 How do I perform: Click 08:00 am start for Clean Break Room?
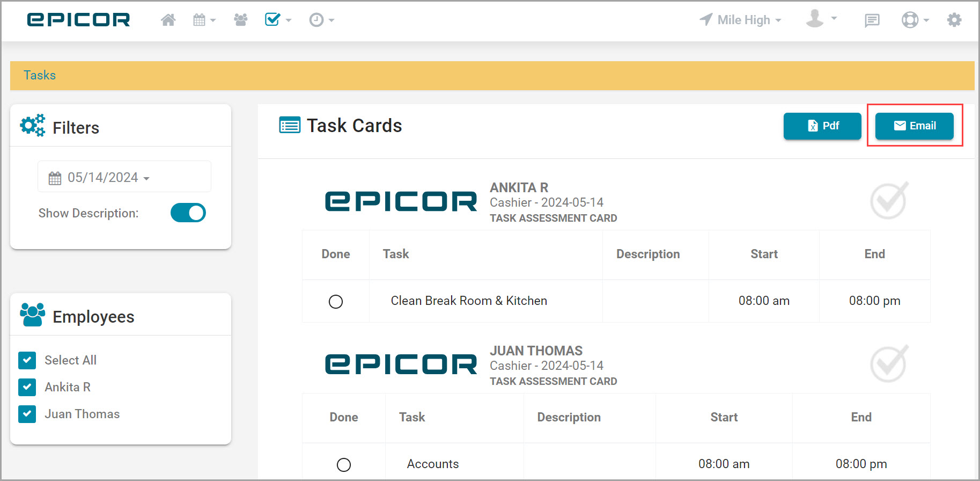764,301
